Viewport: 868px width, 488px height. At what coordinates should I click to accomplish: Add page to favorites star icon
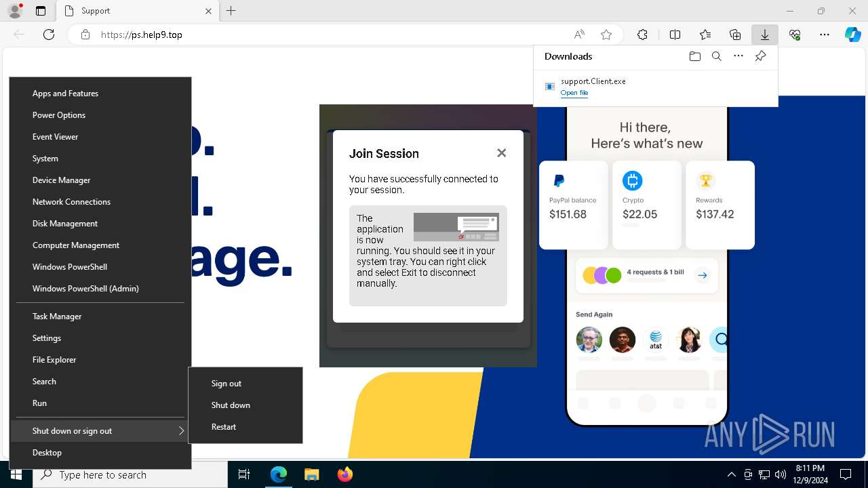pos(606,35)
